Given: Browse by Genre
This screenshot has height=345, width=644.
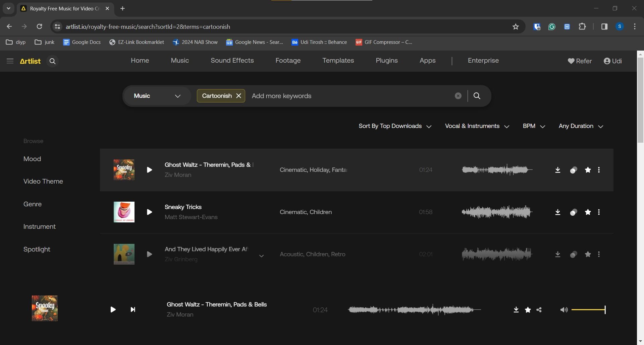Looking at the screenshot, I should [x=33, y=204].
